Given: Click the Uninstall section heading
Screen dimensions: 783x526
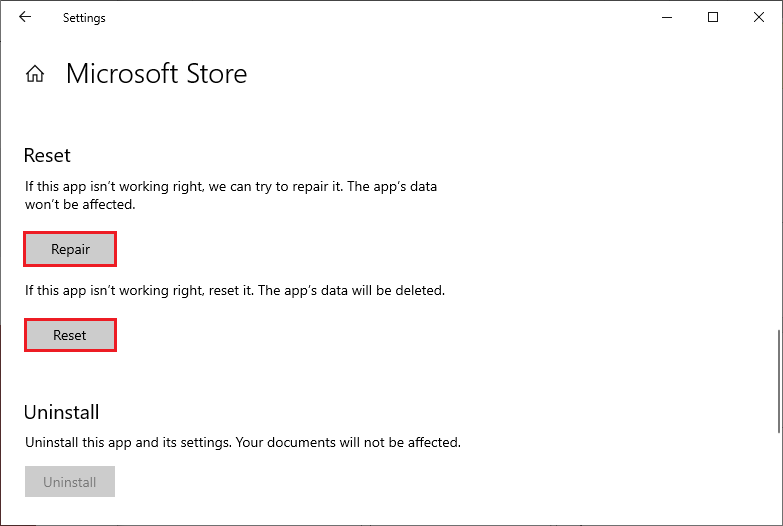Looking at the screenshot, I should (62, 412).
